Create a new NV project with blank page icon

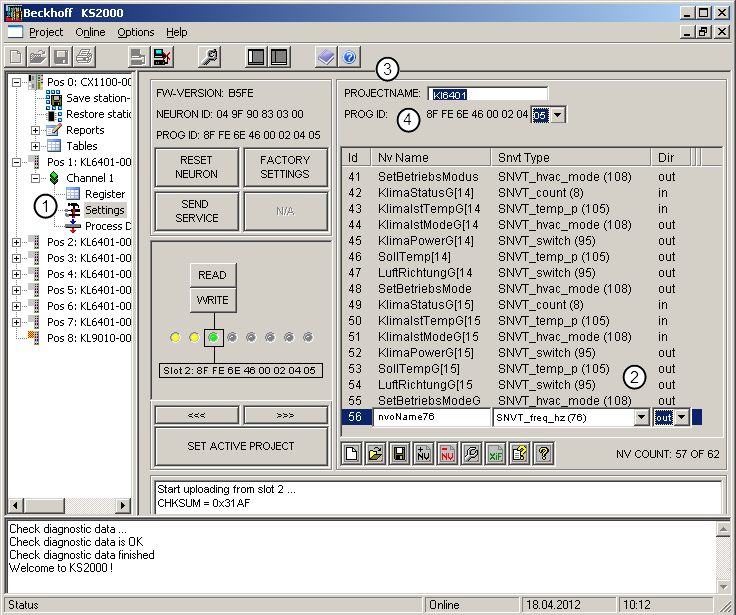tap(352, 454)
